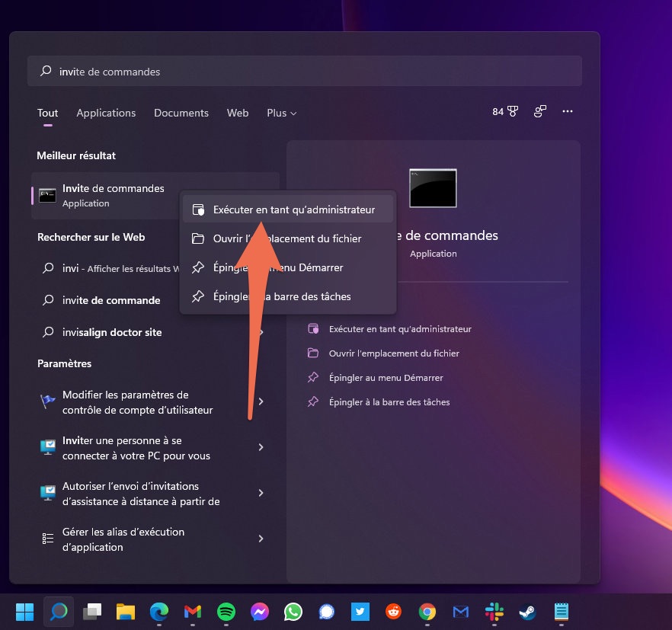This screenshot has width=672, height=630.
Task: Open Messenger from the taskbar
Action: coord(260,612)
